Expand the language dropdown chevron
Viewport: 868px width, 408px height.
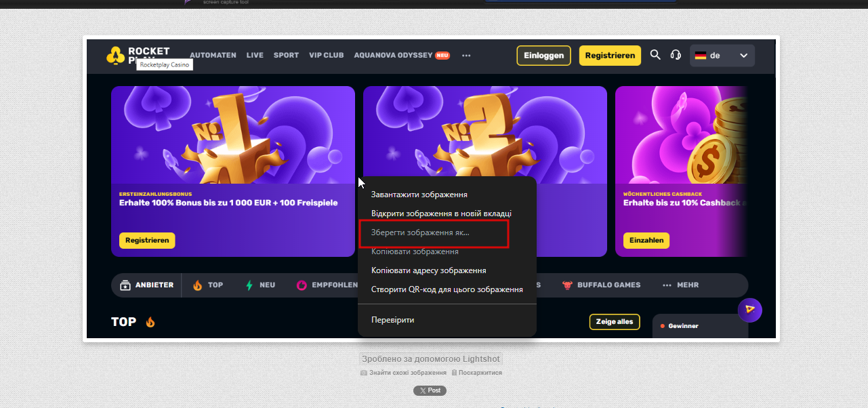point(743,56)
